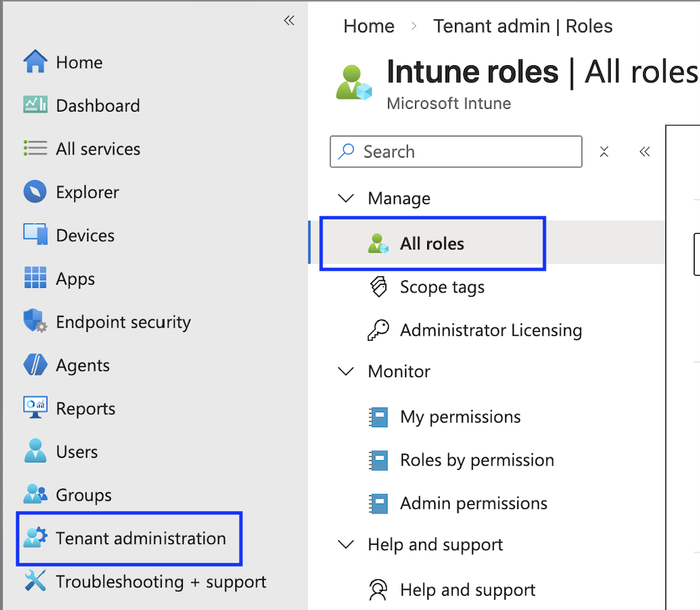Click into the Search input field
Image resolution: width=700 pixels, height=610 pixels.
pos(465,151)
